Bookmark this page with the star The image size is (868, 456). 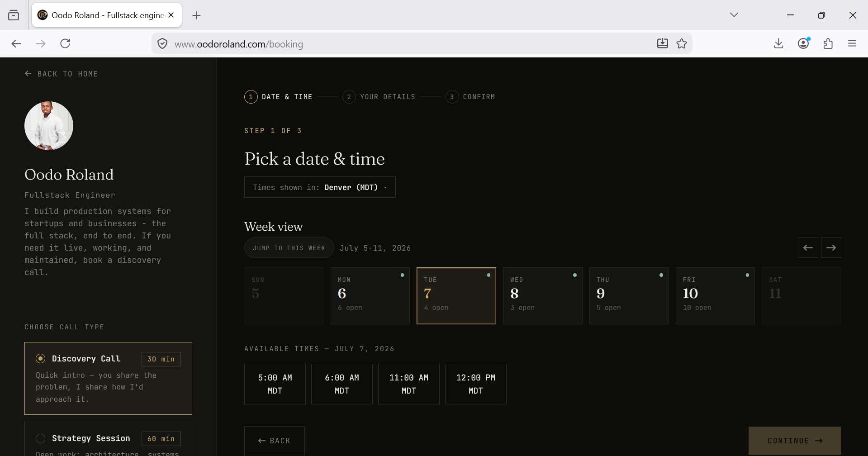(682, 43)
